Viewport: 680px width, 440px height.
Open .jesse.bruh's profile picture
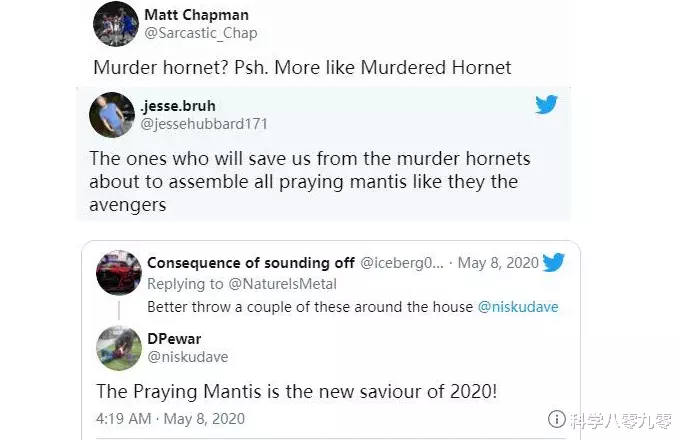112,114
